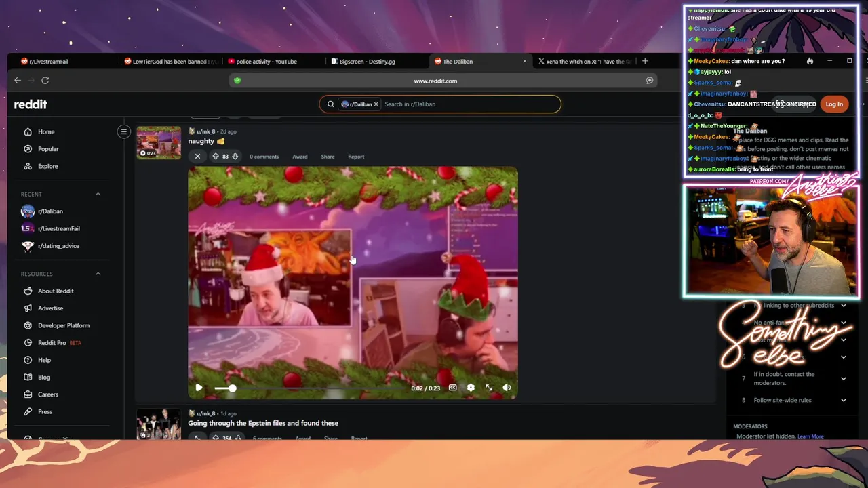This screenshot has height=488, width=868.
Task: Collapse the RECENT section
Action: point(98,195)
